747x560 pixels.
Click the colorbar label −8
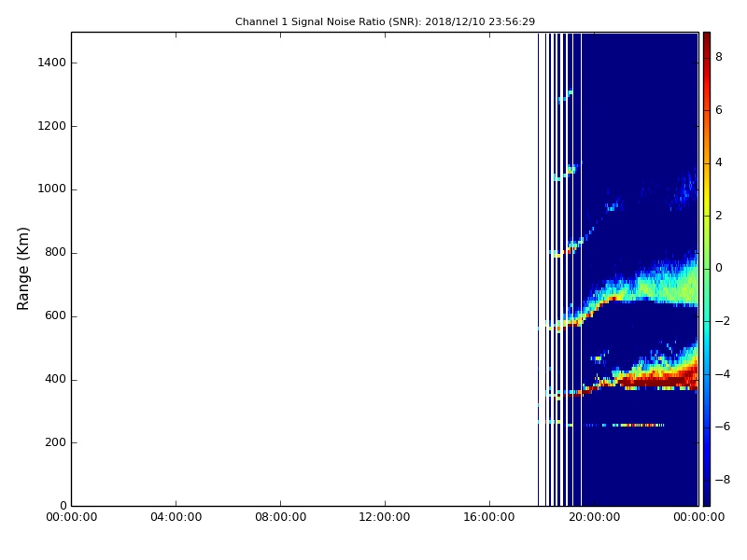pos(723,480)
